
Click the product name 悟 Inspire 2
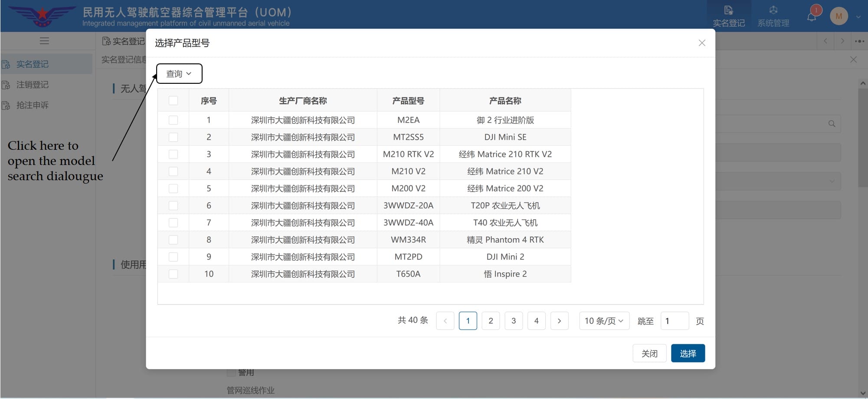click(x=505, y=274)
